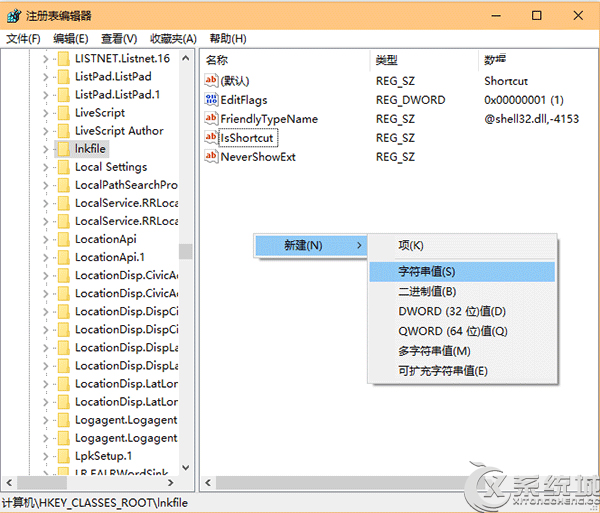Click the string icon beside IsShortcut
Viewport: 600px width, 513px height.
(211, 138)
